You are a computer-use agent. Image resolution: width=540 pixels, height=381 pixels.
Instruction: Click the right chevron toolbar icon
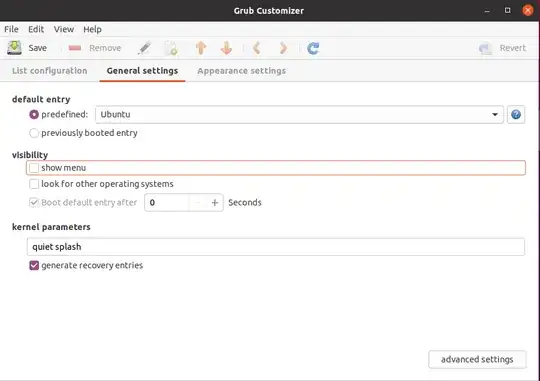coord(283,48)
